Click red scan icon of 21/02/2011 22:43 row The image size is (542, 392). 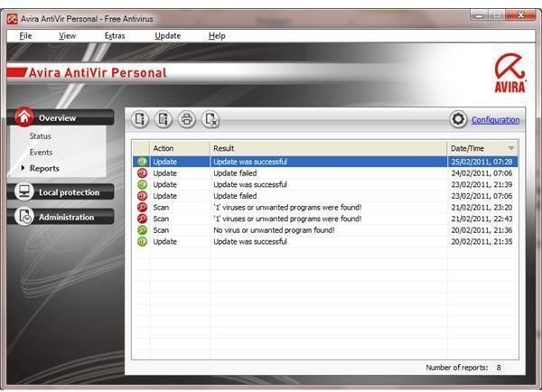[x=142, y=219]
